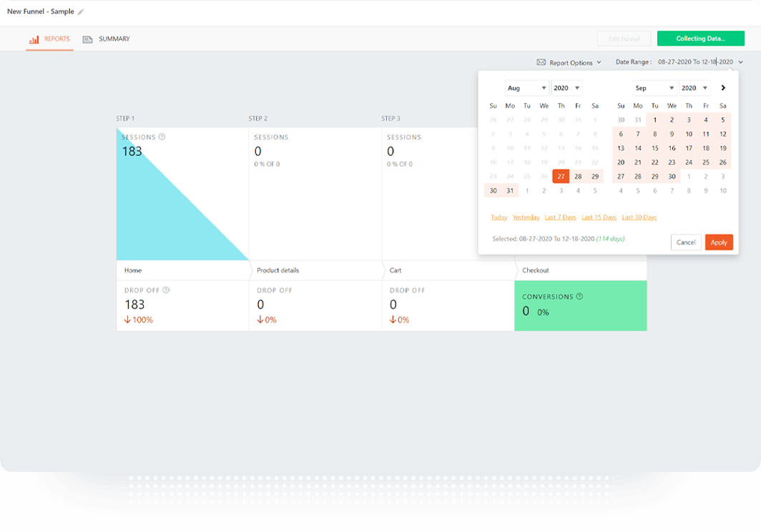Viewport: 761px width, 532px height.
Task: Open the Sep month dropdown
Action: 654,88
